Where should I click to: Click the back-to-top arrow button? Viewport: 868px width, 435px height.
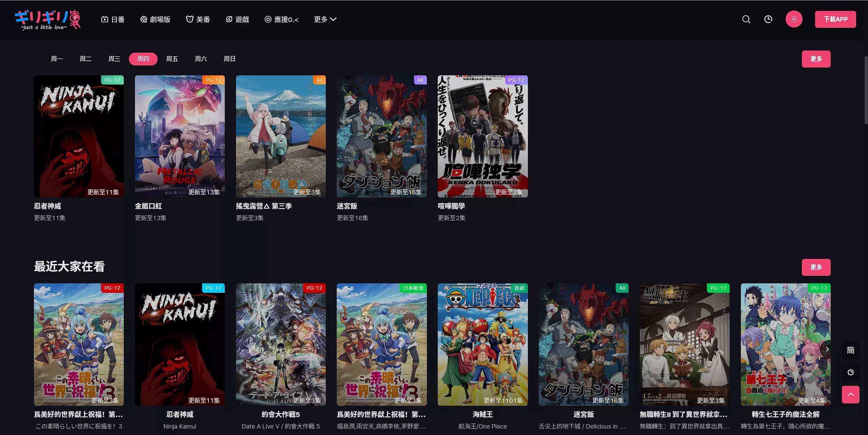coord(850,395)
